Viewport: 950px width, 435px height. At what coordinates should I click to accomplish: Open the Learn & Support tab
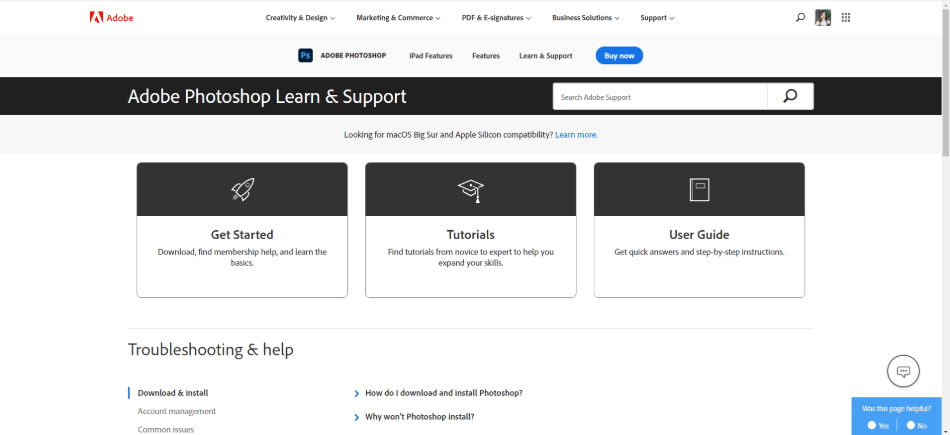545,56
